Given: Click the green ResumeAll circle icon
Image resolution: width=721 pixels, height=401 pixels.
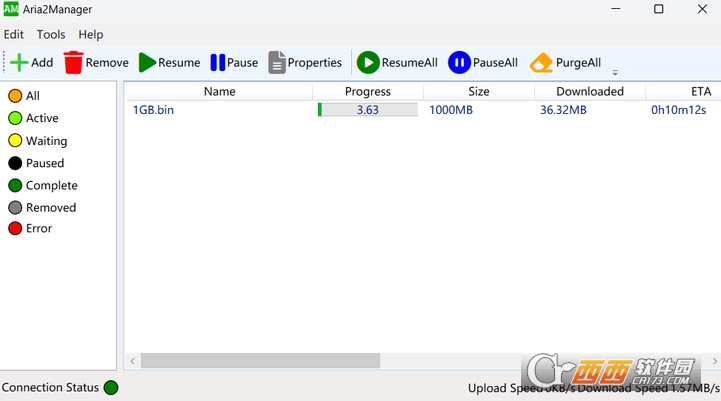Looking at the screenshot, I should 368,63.
